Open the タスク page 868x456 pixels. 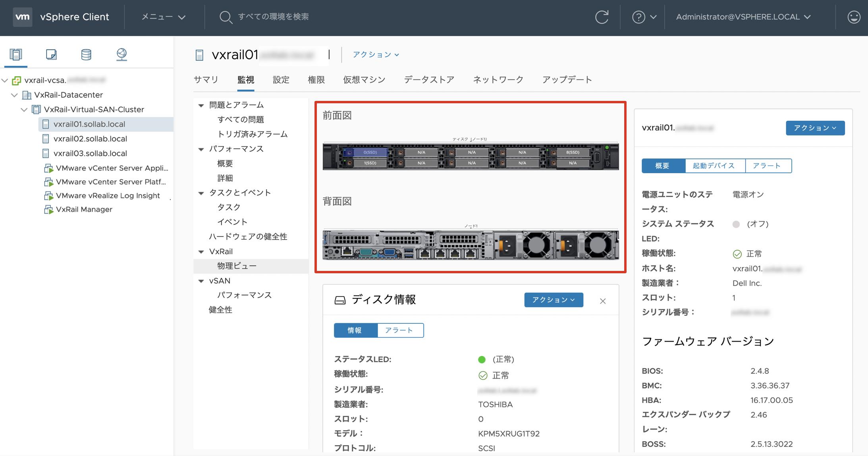229,207
